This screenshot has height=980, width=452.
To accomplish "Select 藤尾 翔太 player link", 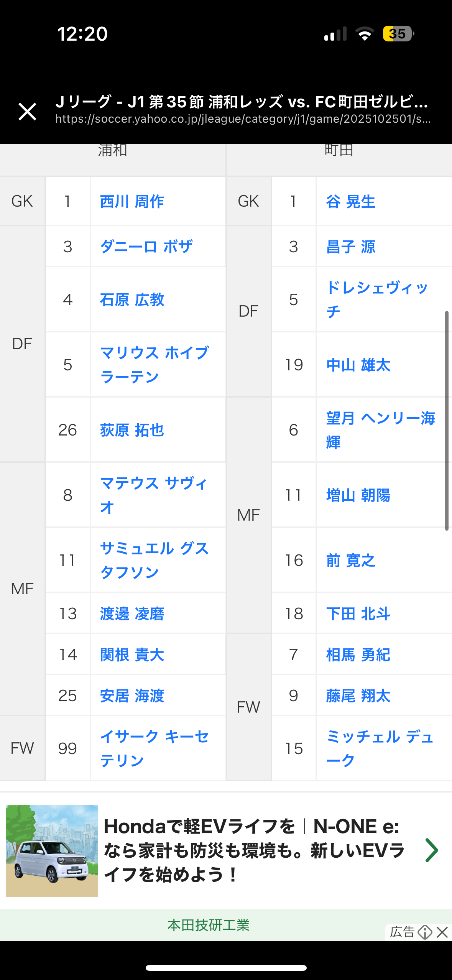I will 358,696.
